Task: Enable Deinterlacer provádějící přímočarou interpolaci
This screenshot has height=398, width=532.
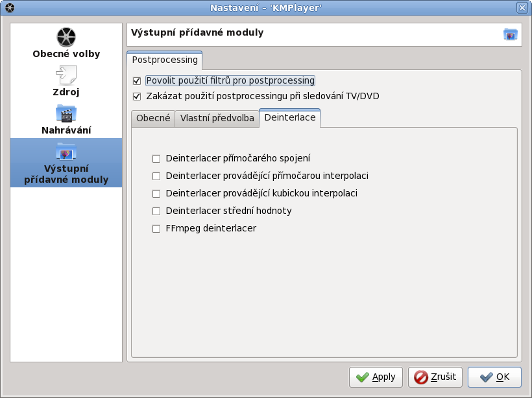Action: point(156,176)
